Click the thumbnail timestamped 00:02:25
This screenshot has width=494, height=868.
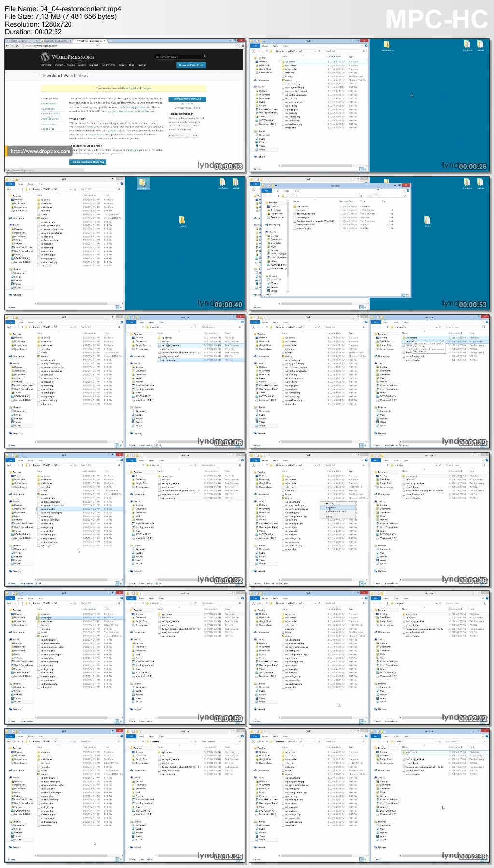tap(125, 796)
